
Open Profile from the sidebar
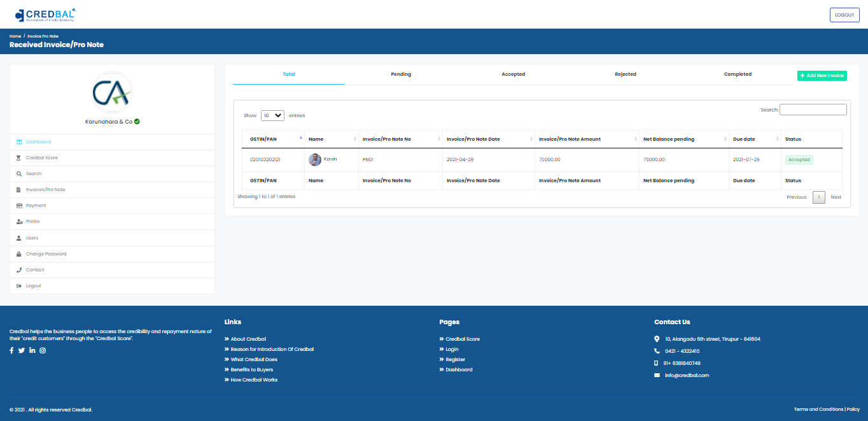(x=112, y=222)
